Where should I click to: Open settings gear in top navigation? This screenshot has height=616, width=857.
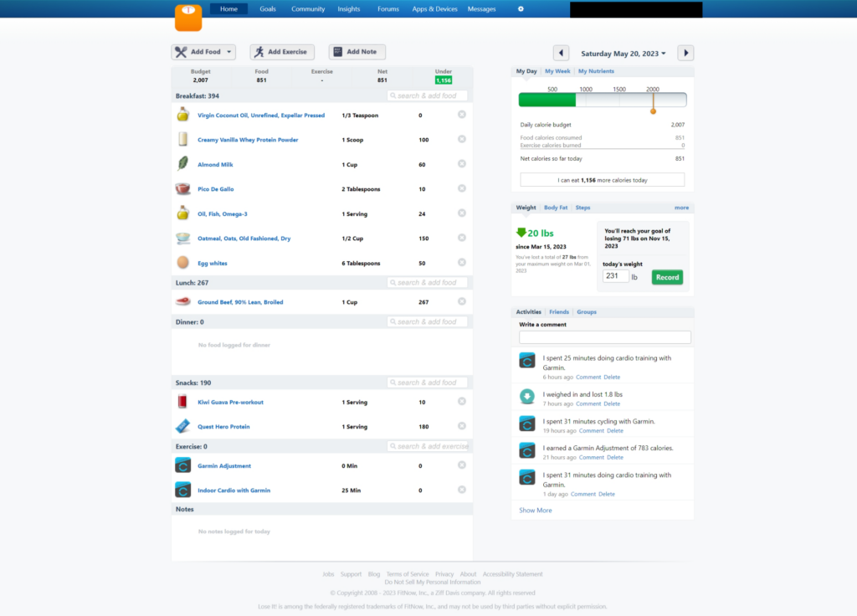[x=521, y=9]
